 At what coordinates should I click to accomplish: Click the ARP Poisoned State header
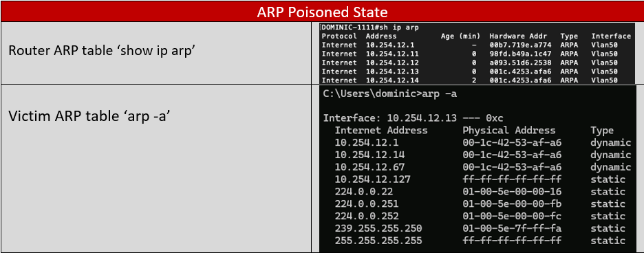pos(322,12)
